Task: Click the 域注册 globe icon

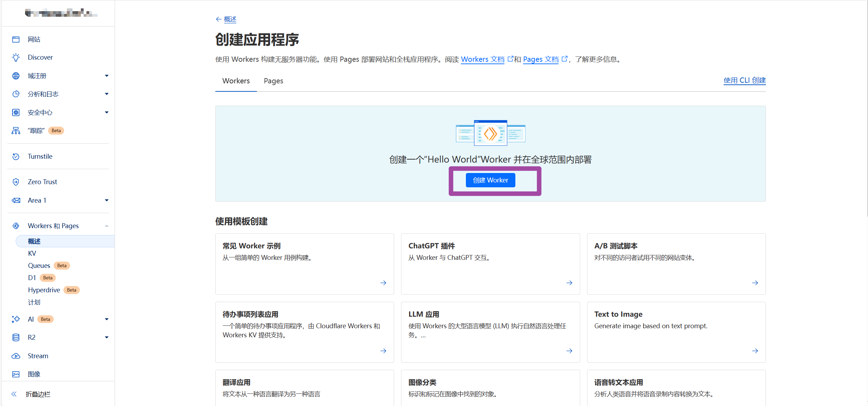Action: point(16,76)
